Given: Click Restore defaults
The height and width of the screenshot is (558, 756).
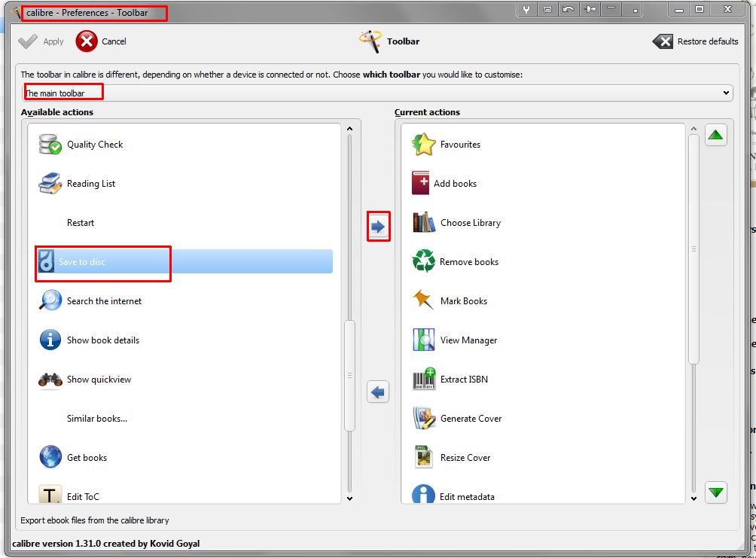Looking at the screenshot, I should [695, 41].
